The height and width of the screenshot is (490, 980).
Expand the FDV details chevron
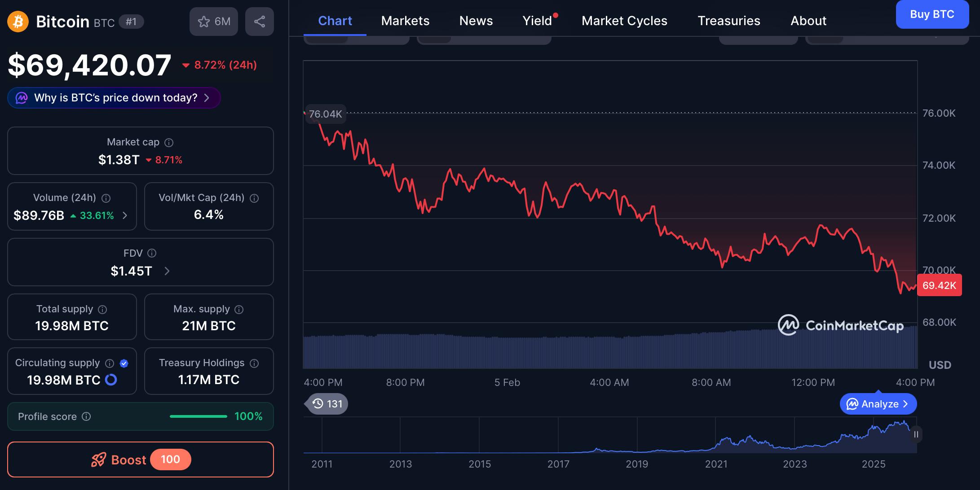point(167,271)
